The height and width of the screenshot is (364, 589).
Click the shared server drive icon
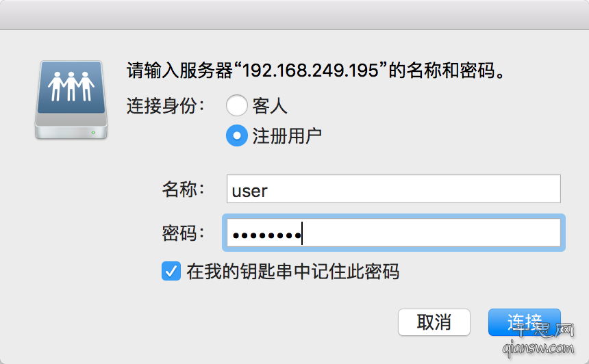click(71, 100)
